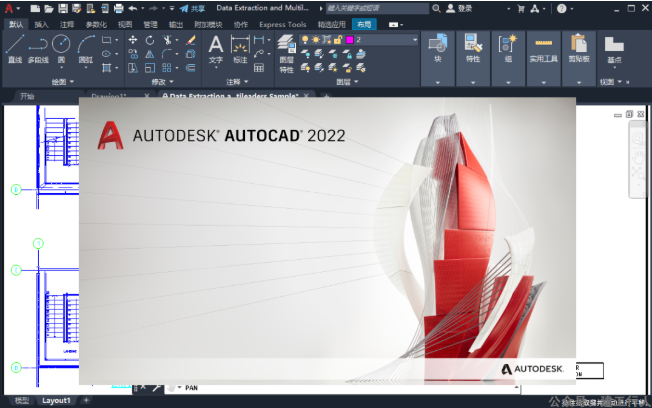The width and height of the screenshot is (652, 408).
Task: Click the magenta layer color swatch
Action: tap(349, 40)
